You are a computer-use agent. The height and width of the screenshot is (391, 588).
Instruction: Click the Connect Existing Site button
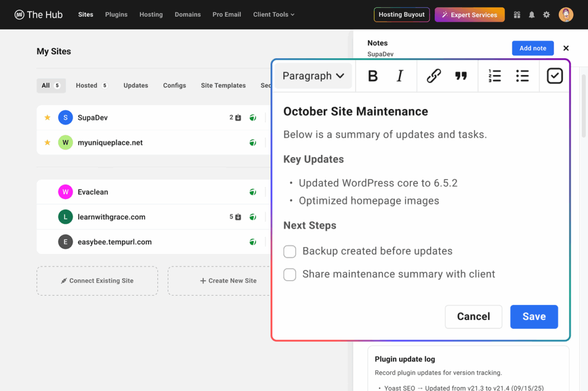[x=97, y=281]
